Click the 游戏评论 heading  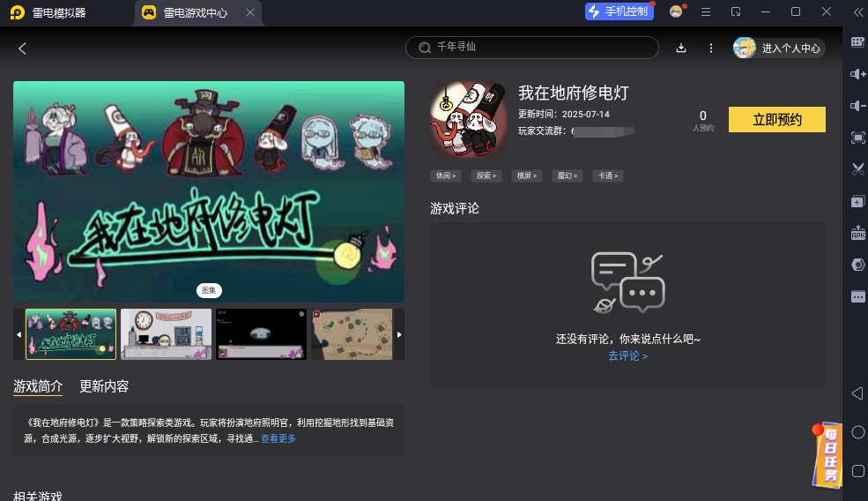point(455,208)
